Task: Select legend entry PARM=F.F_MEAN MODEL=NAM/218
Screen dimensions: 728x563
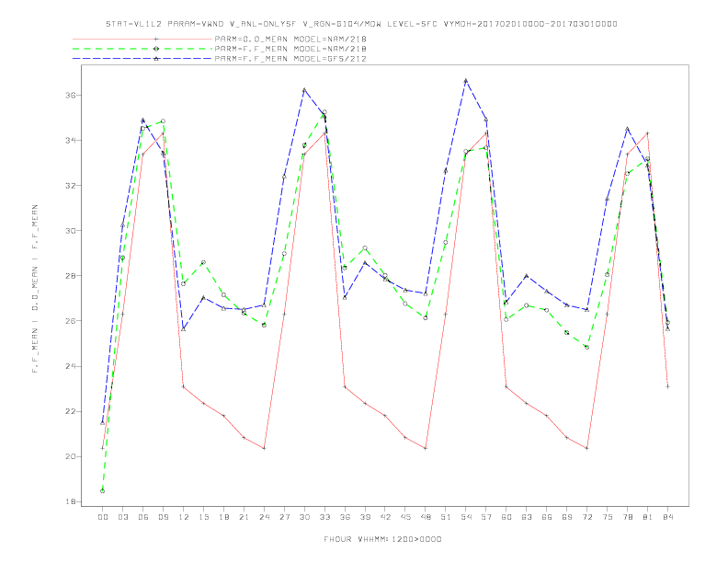Action: [290, 49]
